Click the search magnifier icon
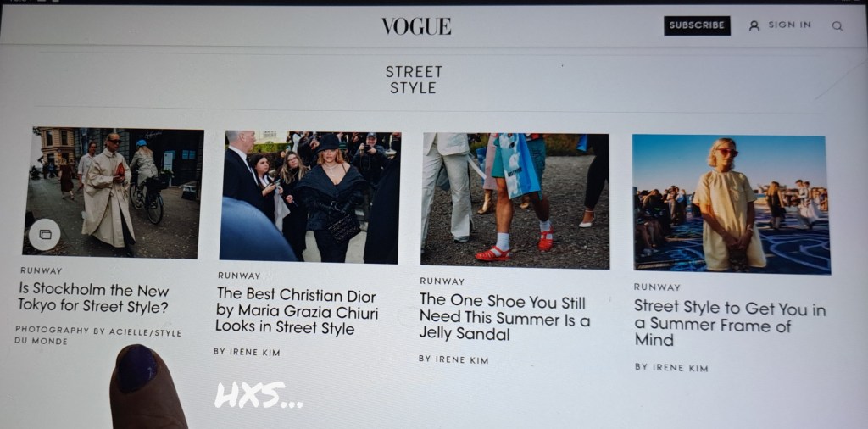The height and width of the screenshot is (429, 868). [837, 26]
